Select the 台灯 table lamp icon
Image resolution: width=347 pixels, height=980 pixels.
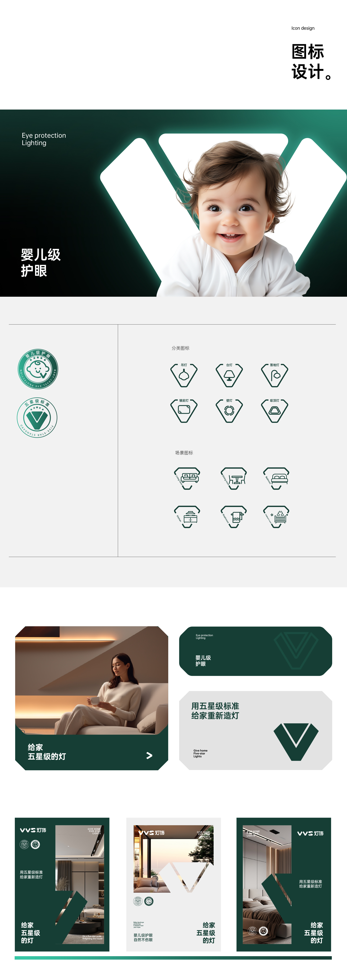[229, 375]
